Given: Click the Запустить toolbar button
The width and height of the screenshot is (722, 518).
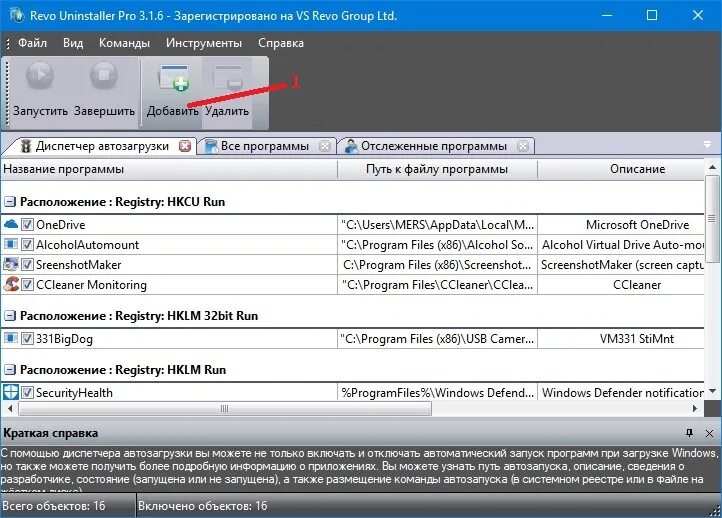Looking at the screenshot, I should [40, 91].
